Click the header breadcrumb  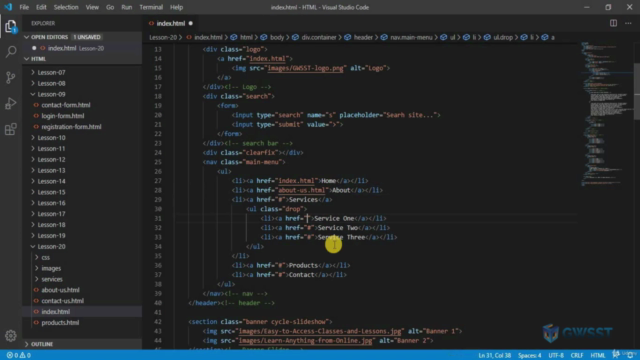pos(363,38)
